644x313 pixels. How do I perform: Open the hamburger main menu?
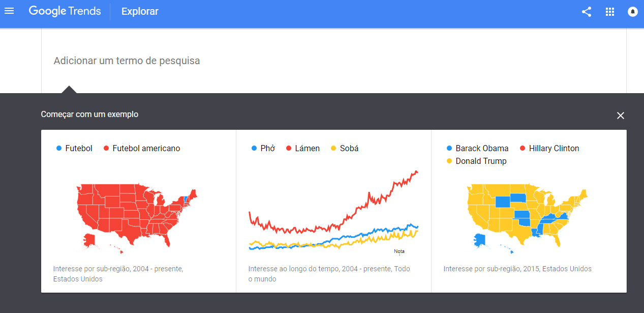(9, 11)
